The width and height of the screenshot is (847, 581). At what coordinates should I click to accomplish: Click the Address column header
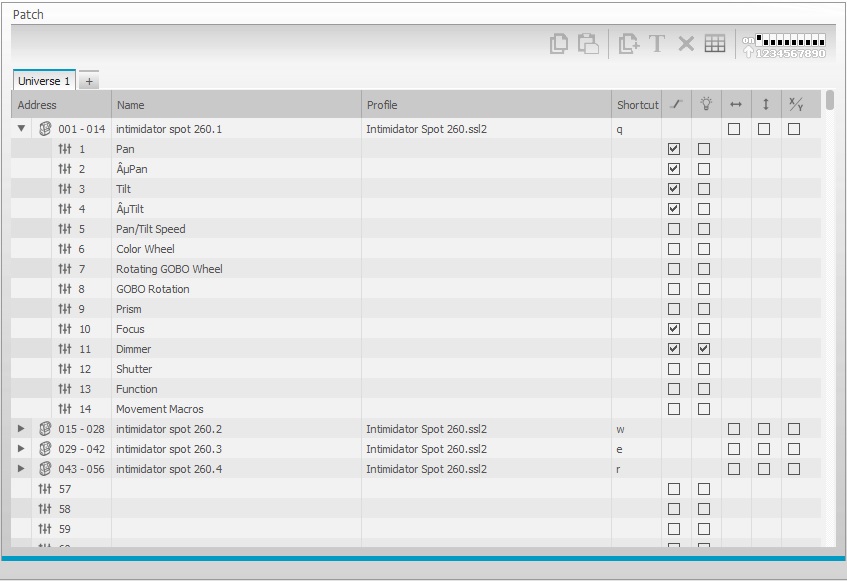click(61, 105)
